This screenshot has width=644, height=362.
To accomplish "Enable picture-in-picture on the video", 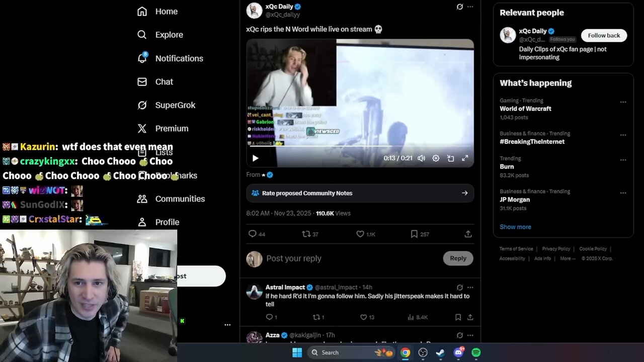I will 451,158.
